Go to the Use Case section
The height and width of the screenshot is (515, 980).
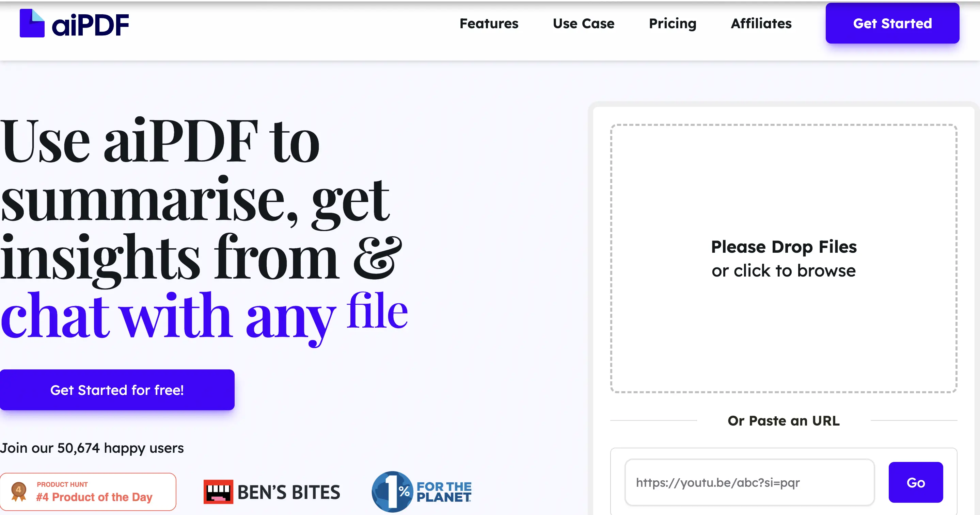(x=583, y=23)
